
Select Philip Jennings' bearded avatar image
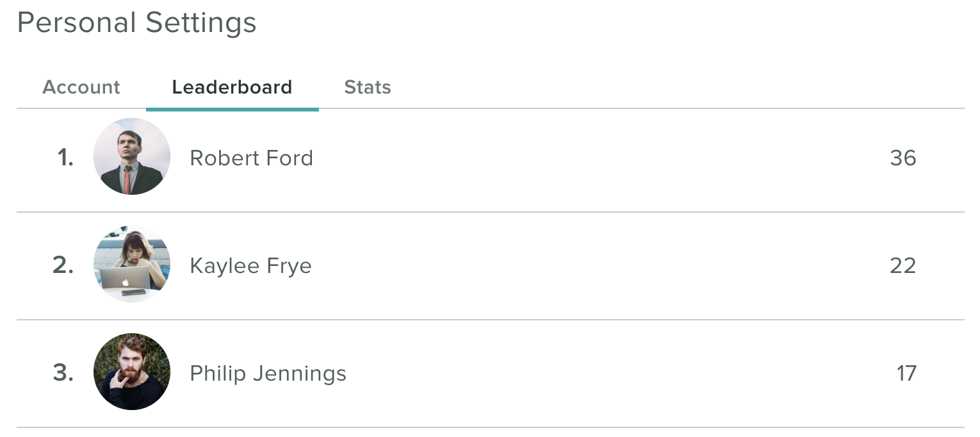click(132, 372)
